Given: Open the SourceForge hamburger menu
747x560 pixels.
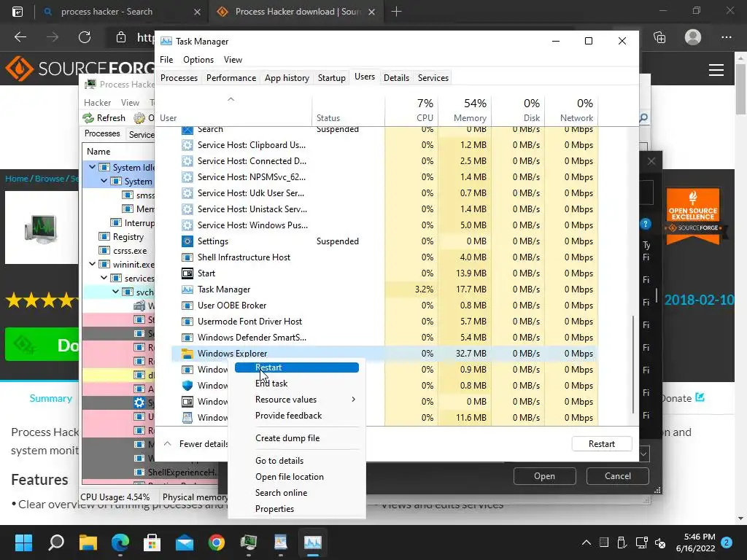Looking at the screenshot, I should (x=716, y=70).
